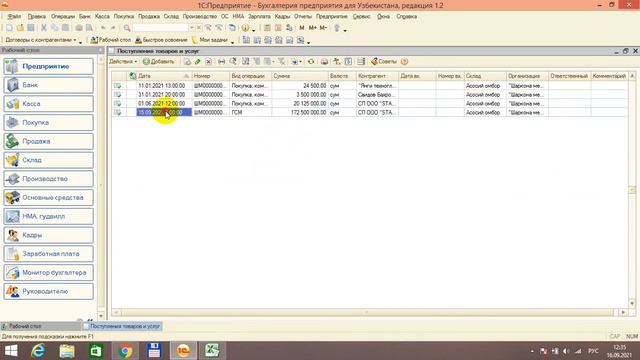Open the Calculator icon in main toolbar
Viewport: 640px width, 360px height.
pyautogui.click(x=267, y=28)
